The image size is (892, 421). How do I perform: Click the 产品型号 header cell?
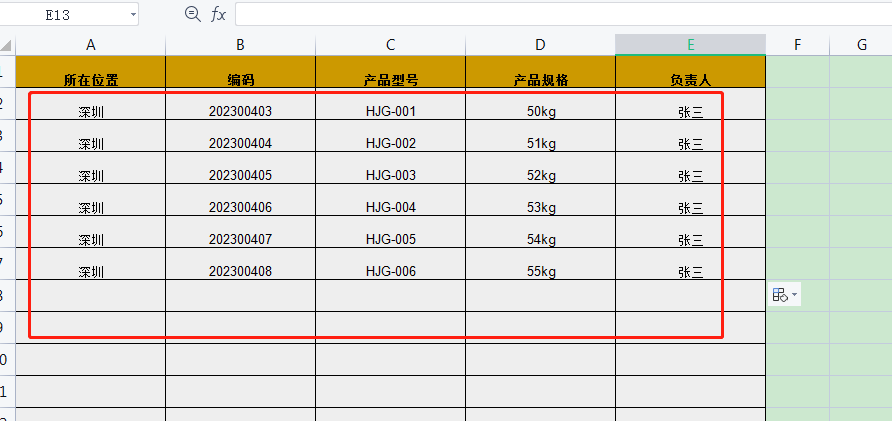390,80
